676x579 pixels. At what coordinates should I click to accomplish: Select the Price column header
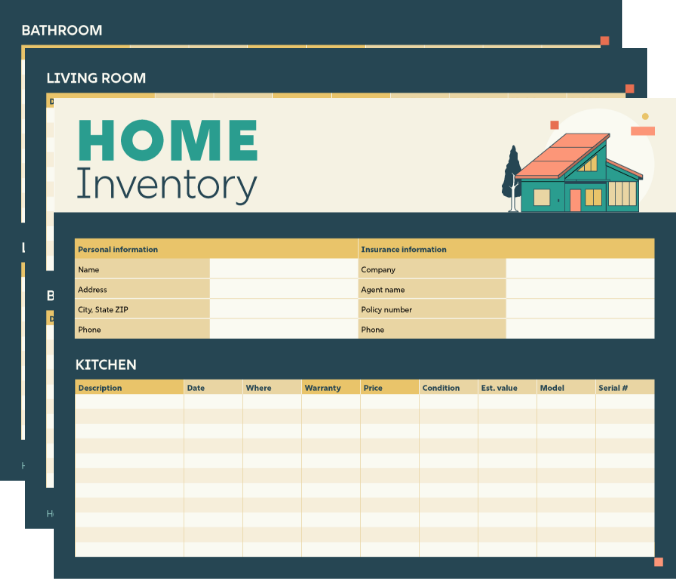(390, 387)
